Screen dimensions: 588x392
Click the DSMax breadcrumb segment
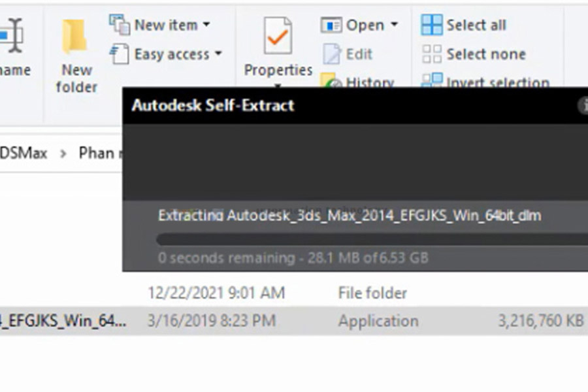tap(24, 153)
